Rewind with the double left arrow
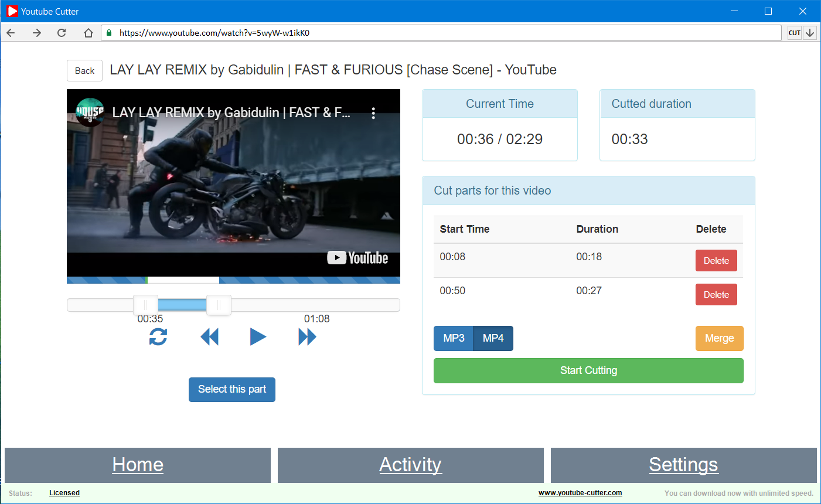The height and width of the screenshot is (504, 821). coord(209,336)
